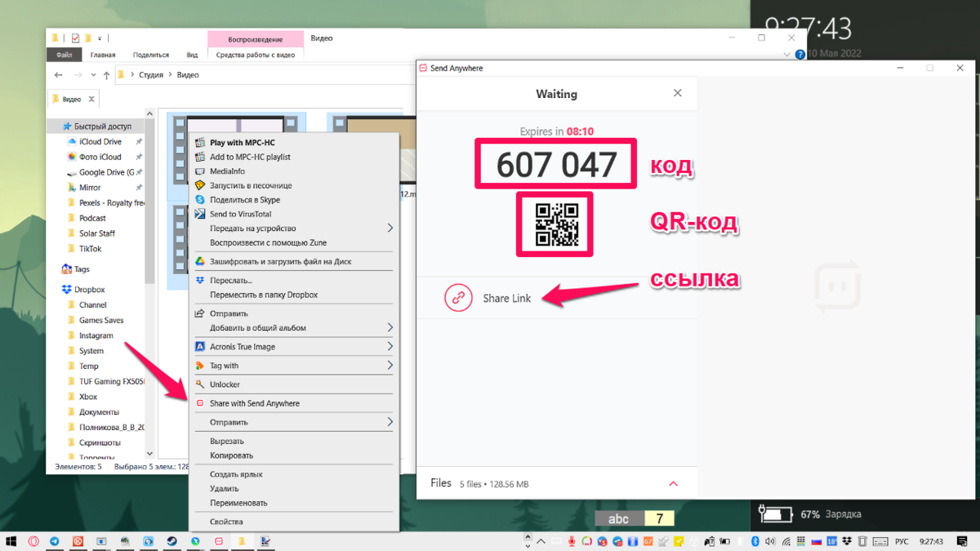
Task: Click the Windows Start button
Action: 11,541
